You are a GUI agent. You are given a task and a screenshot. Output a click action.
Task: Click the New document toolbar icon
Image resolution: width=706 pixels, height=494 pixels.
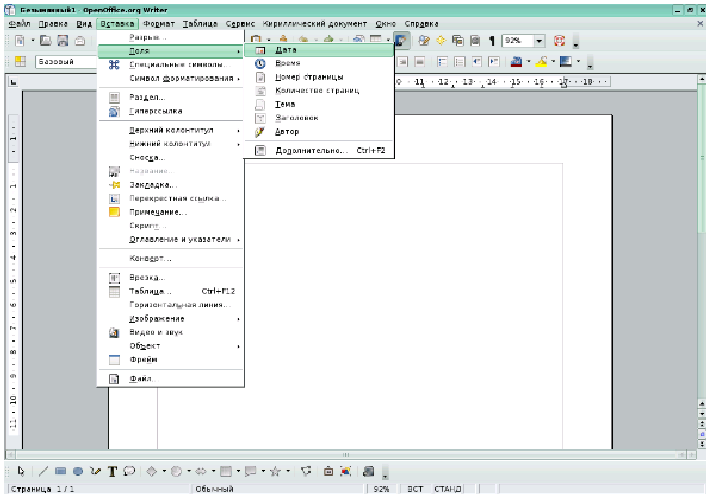pos(20,41)
